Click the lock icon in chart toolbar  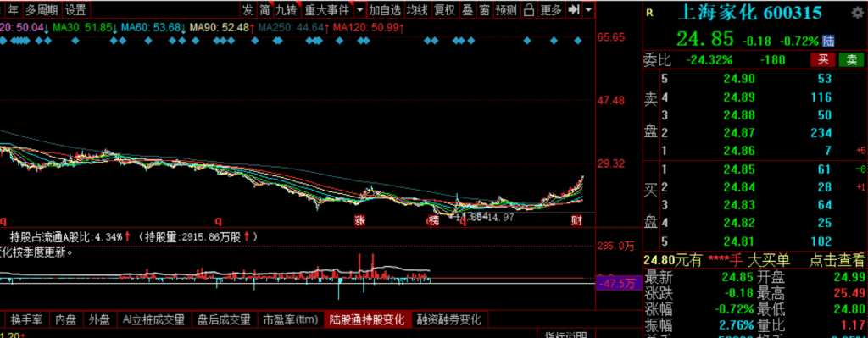529,9
